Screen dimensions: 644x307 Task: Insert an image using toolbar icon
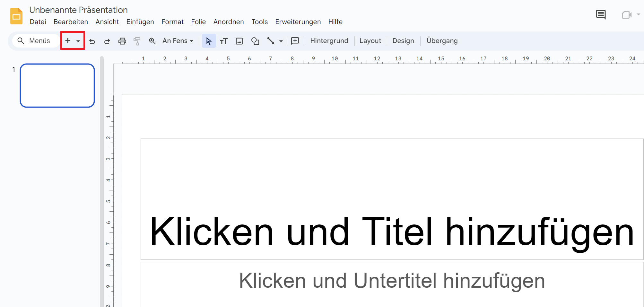[x=239, y=41]
